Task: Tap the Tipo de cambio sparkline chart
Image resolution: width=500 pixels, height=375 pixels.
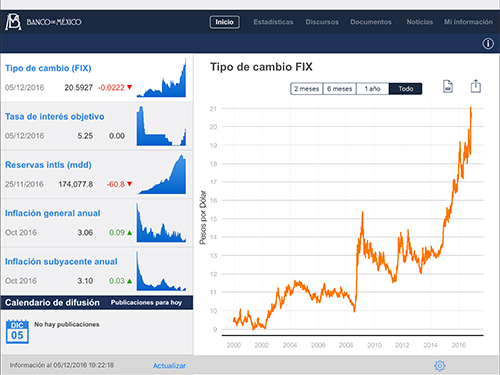Action: pyautogui.click(x=161, y=78)
